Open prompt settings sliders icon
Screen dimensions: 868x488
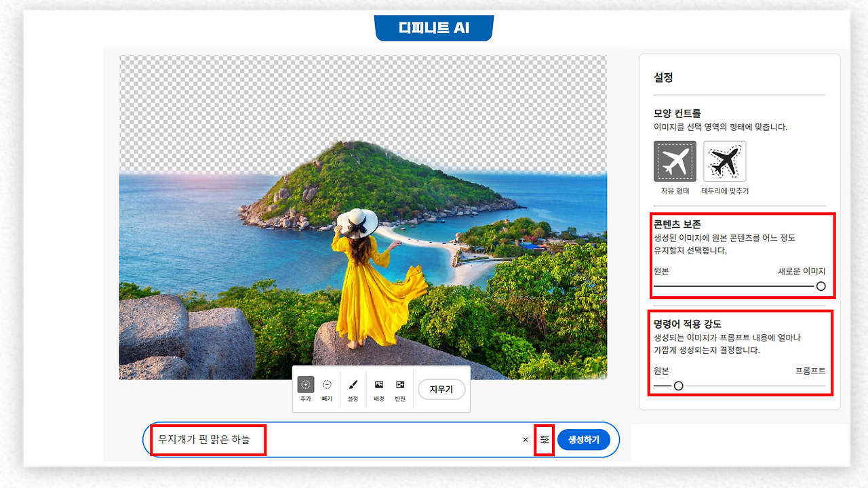(545, 440)
